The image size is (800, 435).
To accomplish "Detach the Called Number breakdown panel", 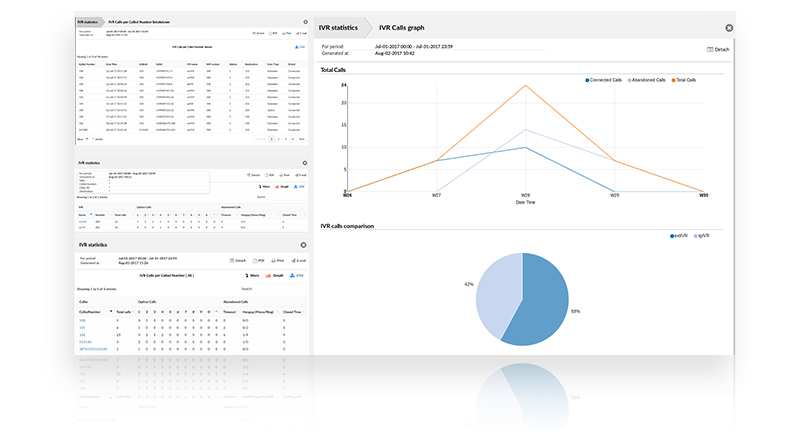I will (x=258, y=33).
